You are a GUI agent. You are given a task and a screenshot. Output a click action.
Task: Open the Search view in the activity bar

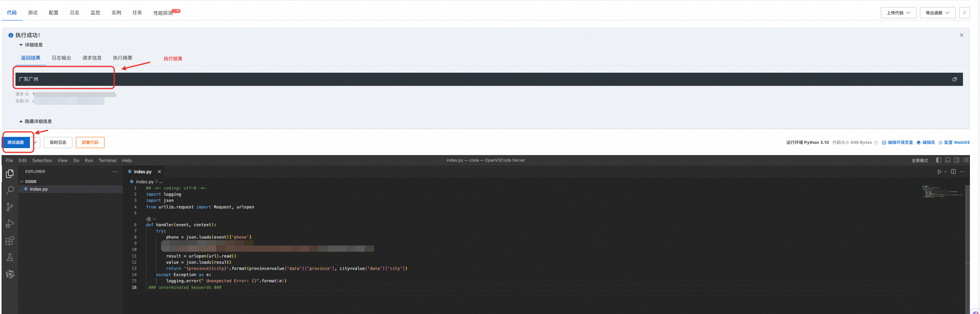click(10, 190)
